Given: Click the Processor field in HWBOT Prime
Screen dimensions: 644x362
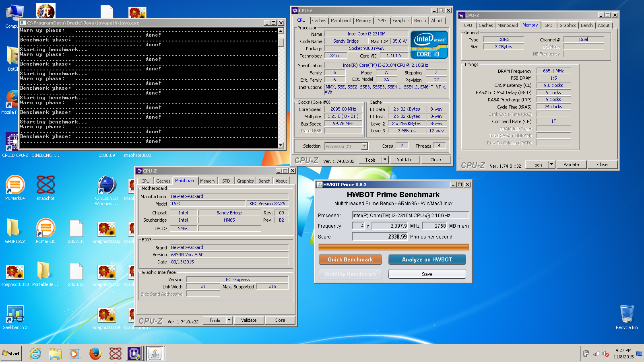Looking at the screenshot, I should pyautogui.click(x=410, y=216).
